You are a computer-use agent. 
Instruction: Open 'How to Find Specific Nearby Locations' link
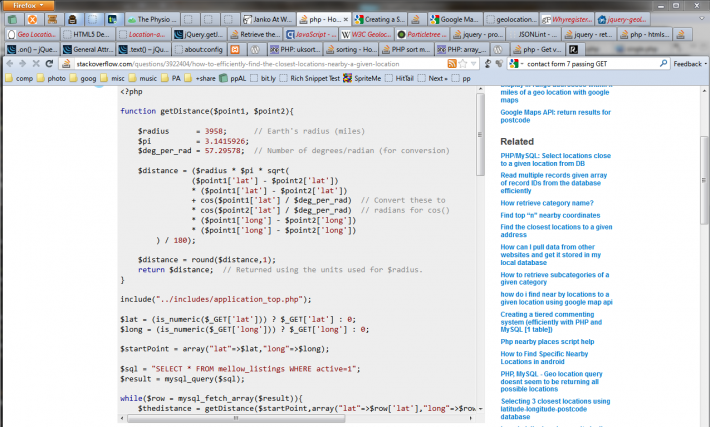tap(544, 358)
